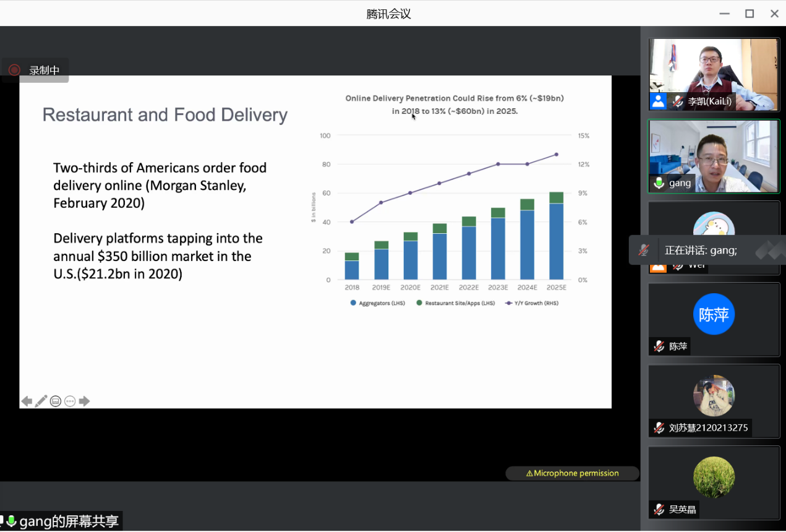
Task: Maximize the 腾讯会议 window
Action: [x=750, y=14]
